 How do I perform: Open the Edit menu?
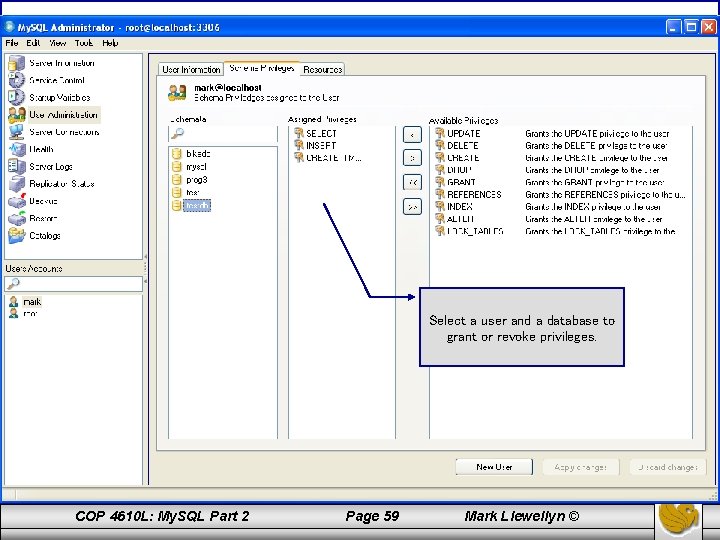coord(33,43)
